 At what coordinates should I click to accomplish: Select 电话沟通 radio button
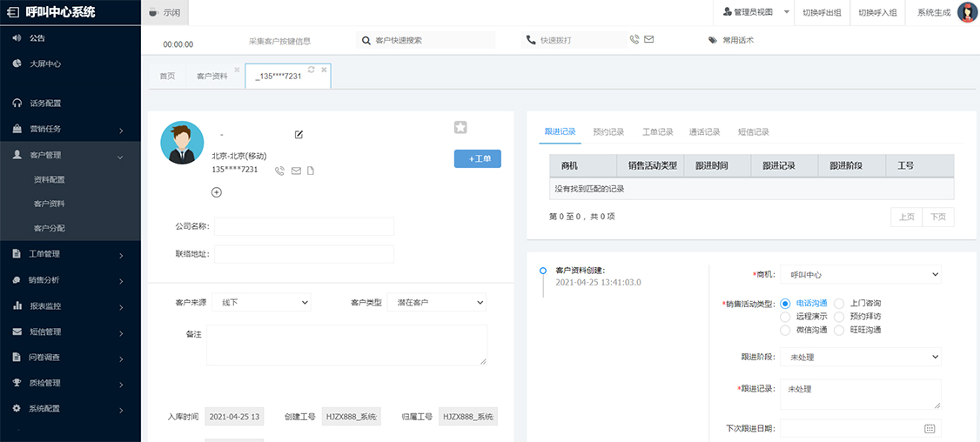click(x=786, y=303)
